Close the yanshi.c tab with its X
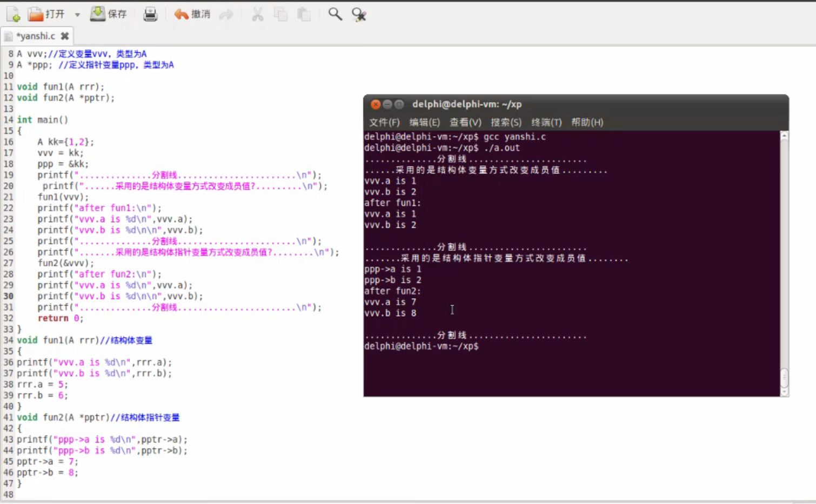The width and height of the screenshot is (816, 504). click(x=65, y=36)
